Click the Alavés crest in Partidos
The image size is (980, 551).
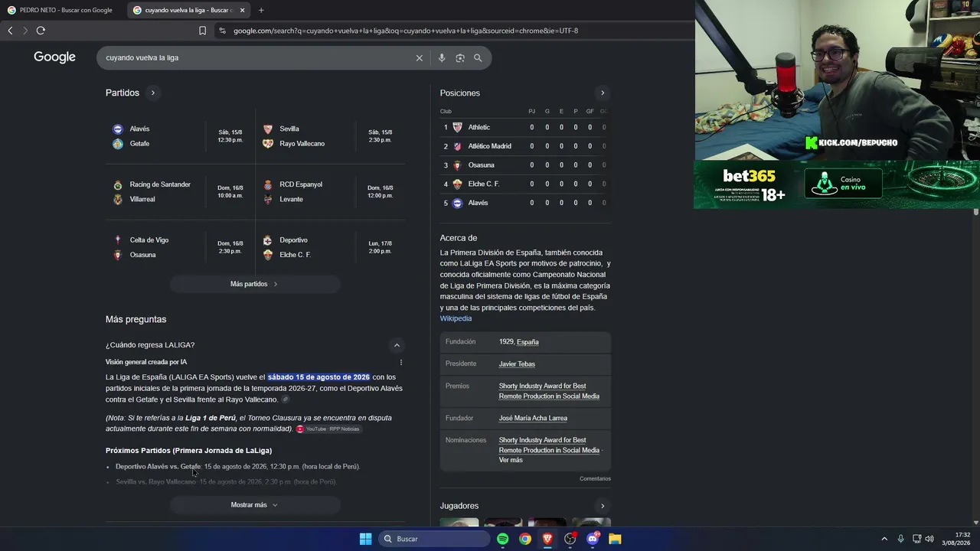click(118, 129)
